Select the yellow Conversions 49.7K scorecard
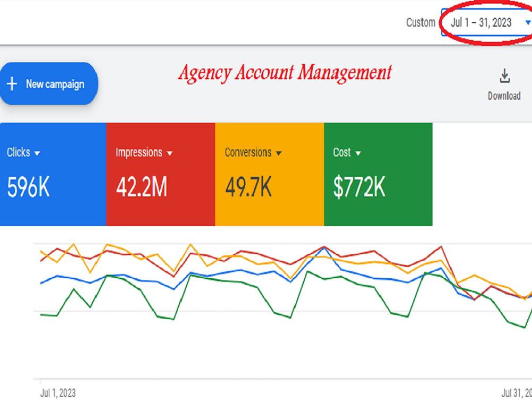The height and width of the screenshot is (399, 532). coord(269,174)
